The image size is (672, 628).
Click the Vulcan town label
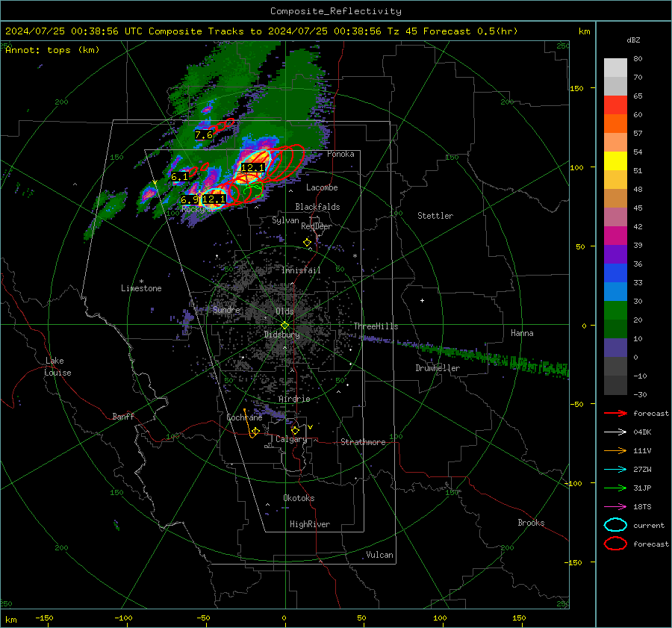coord(380,555)
